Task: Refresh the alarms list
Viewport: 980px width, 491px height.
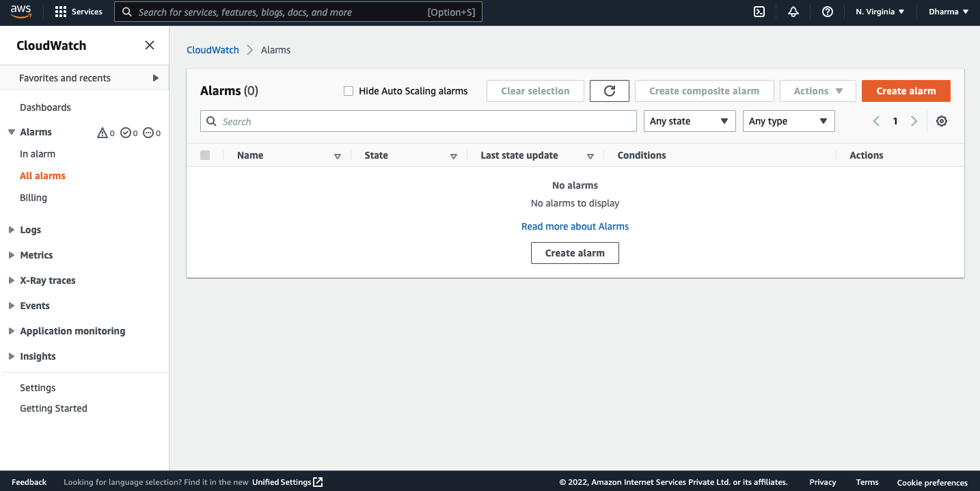Action: click(x=610, y=91)
